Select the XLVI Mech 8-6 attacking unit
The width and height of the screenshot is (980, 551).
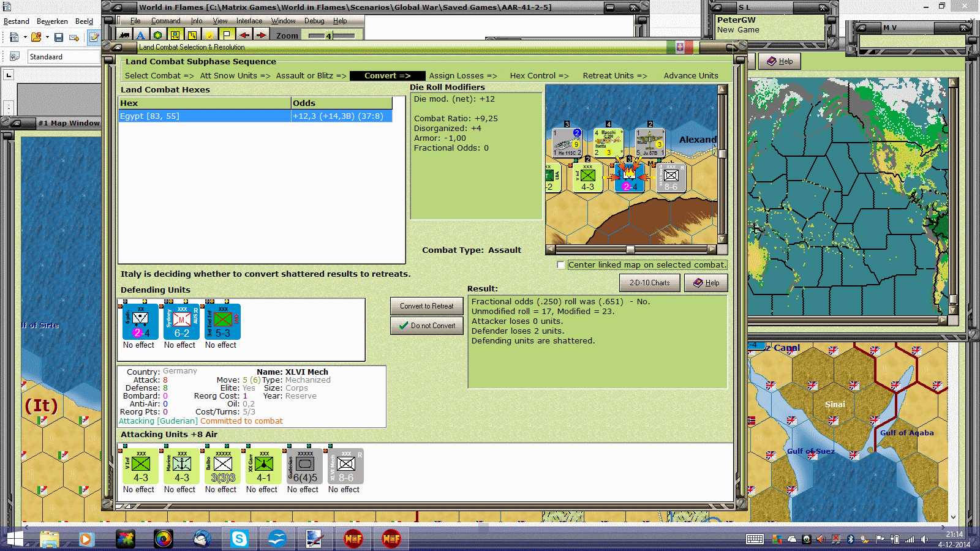345,466
